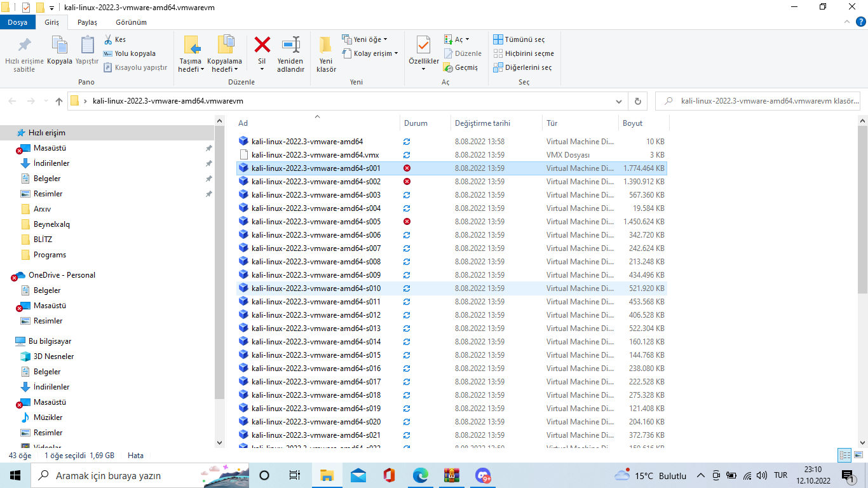This screenshot has height=488, width=868.
Task: Rename file using Yeniden adlandır
Action: pyautogui.click(x=291, y=55)
